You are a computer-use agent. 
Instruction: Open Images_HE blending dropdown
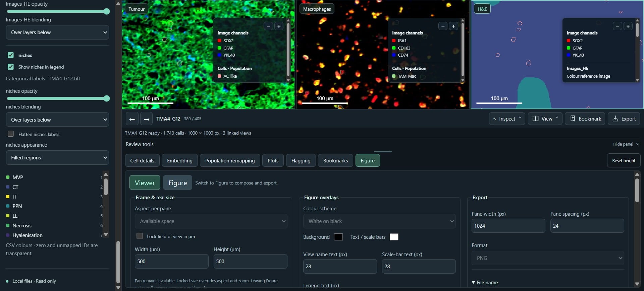(57, 32)
